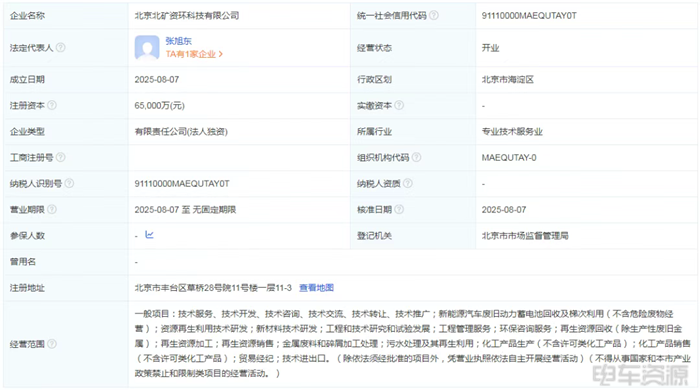
Task: Click help icon beside 纳税人资质
Action: [408, 183]
